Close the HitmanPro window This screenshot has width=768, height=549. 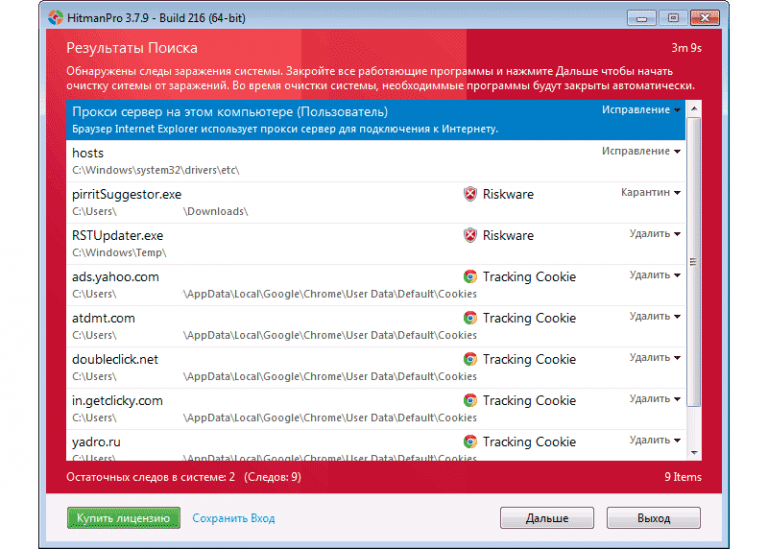[705, 18]
